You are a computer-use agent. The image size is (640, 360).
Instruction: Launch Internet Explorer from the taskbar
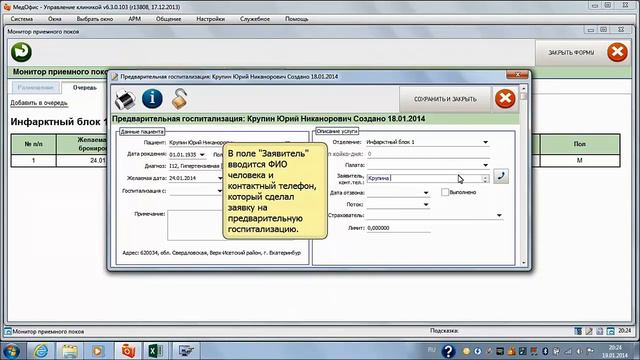click(41, 351)
